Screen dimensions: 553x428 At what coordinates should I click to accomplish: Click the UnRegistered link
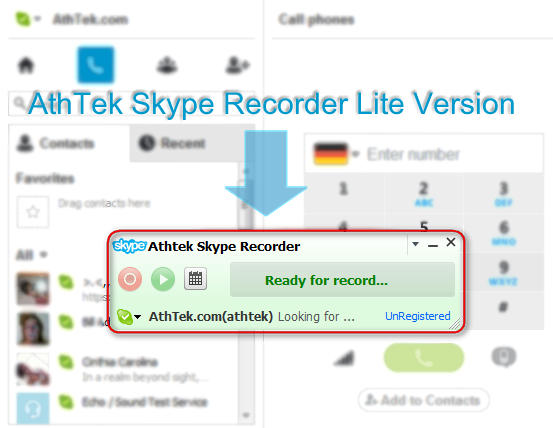[418, 316]
